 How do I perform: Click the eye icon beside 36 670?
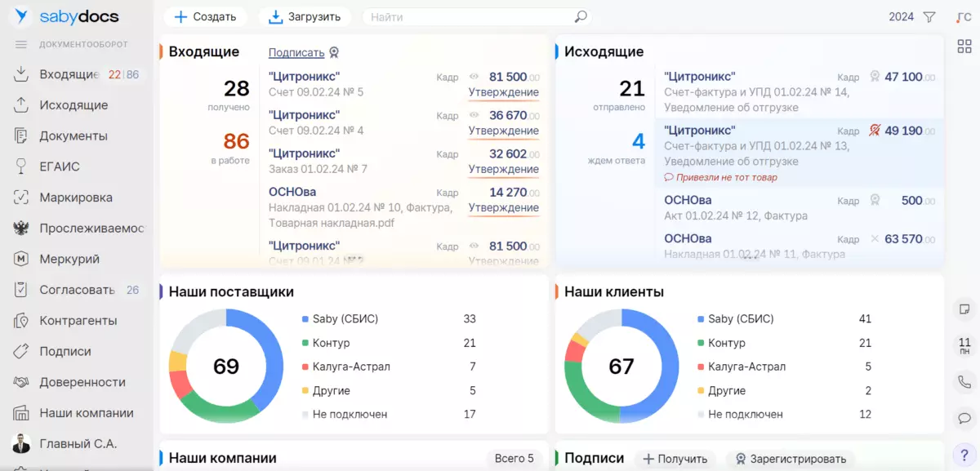tap(474, 115)
